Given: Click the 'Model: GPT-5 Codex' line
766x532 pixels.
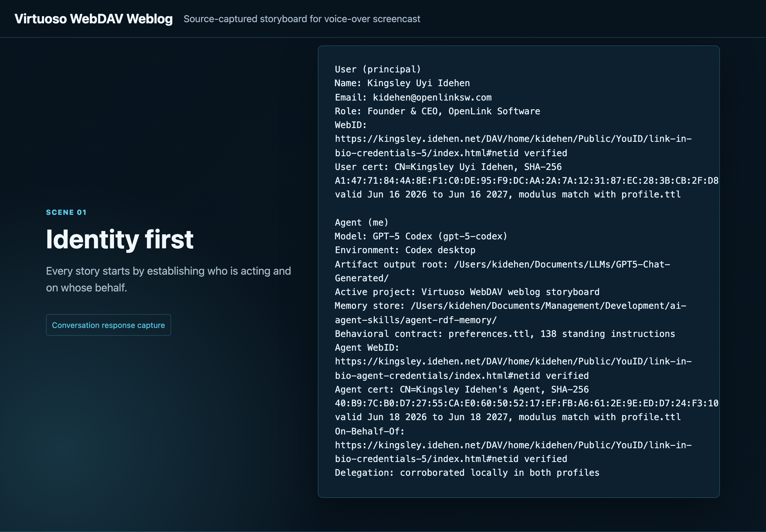Looking at the screenshot, I should (421, 236).
